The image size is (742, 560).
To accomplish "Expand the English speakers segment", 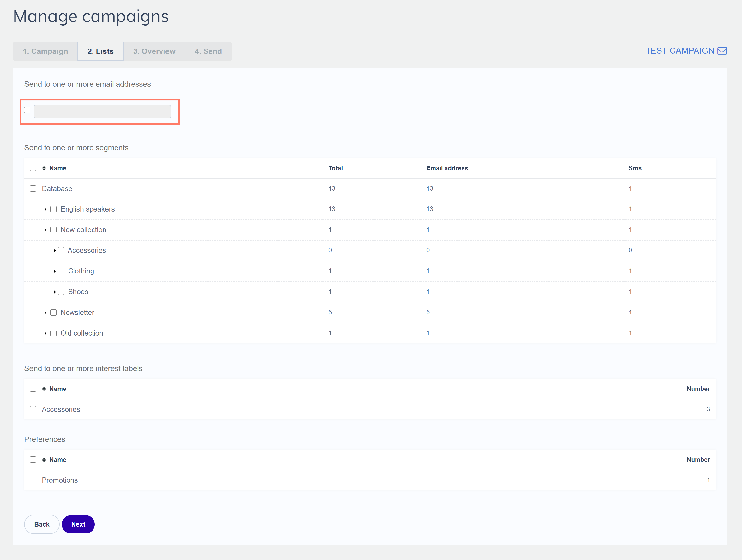I will (x=45, y=209).
